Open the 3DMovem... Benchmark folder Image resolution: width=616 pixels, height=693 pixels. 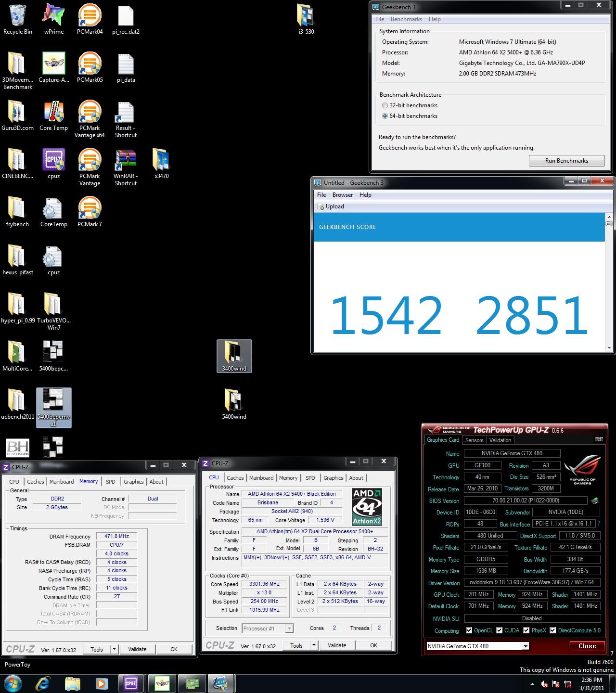click(x=18, y=71)
